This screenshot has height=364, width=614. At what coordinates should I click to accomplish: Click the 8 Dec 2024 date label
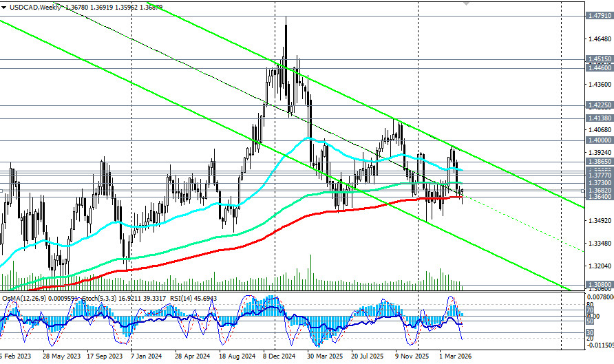coord(279,356)
